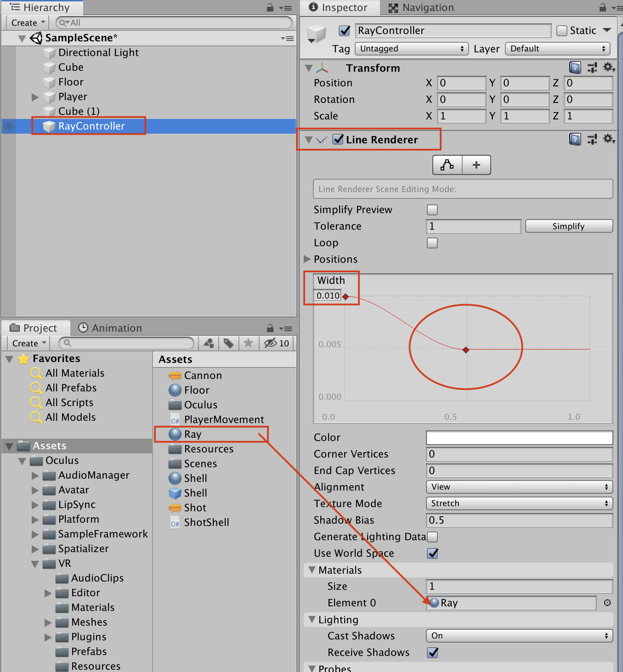Click the Simplify button
The height and width of the screenshot is (672, 623).
tap(568, 226)
